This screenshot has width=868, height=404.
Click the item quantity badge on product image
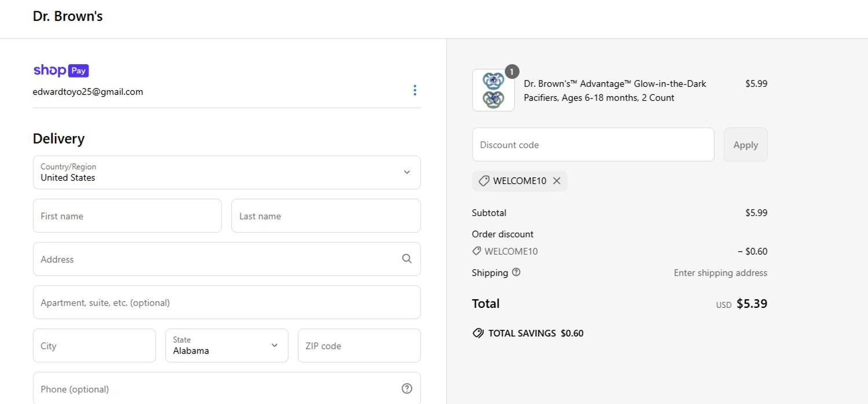tap(512, 71)
